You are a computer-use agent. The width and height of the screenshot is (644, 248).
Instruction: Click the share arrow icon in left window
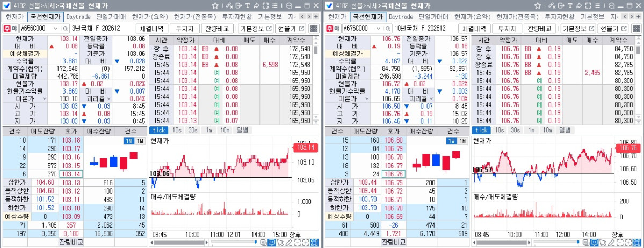257,6
